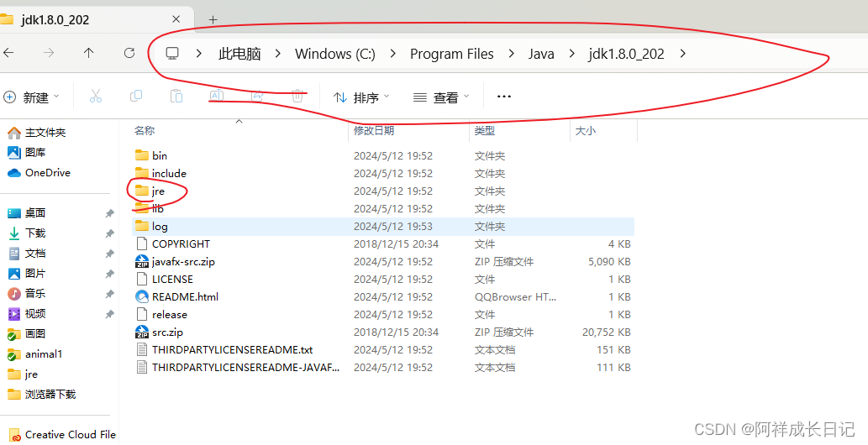This screenshot has height=445, width=868.
Task: Go up one folder level arrow
Action: 88,53
